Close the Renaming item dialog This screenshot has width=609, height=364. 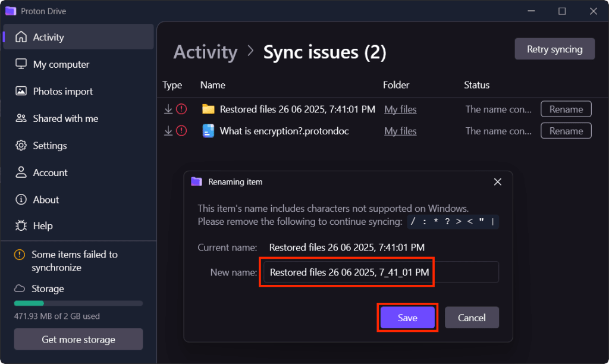click(x=498, y=182)
